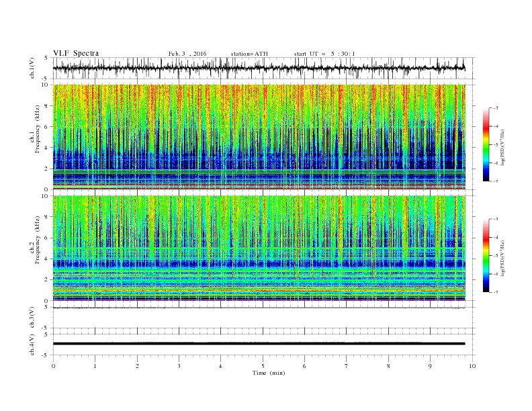Click the ch.1 spectrogram color scale bar
Image resolution: width=532 pixels, height=411 pixels.
click(486, 144)
